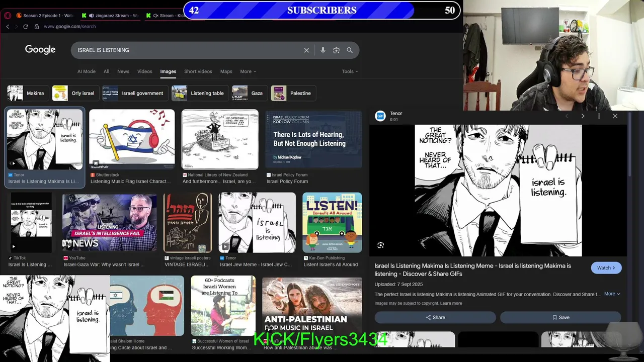644x362 pixels.
Task: Reload the page with refresh icon
Action: (25, 27)
